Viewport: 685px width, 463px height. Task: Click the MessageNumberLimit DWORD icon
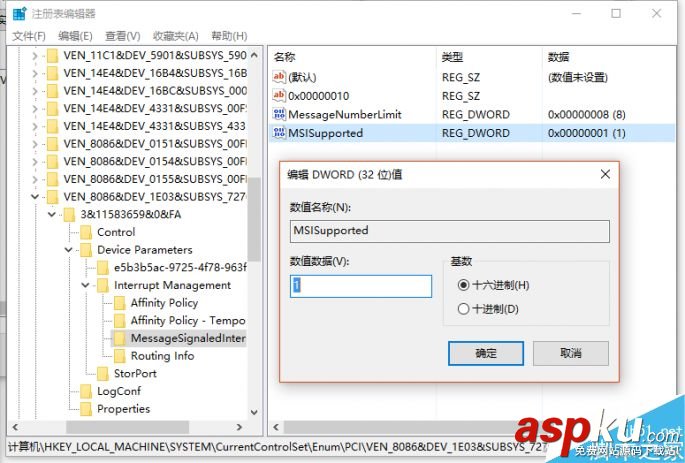(279, 114)
